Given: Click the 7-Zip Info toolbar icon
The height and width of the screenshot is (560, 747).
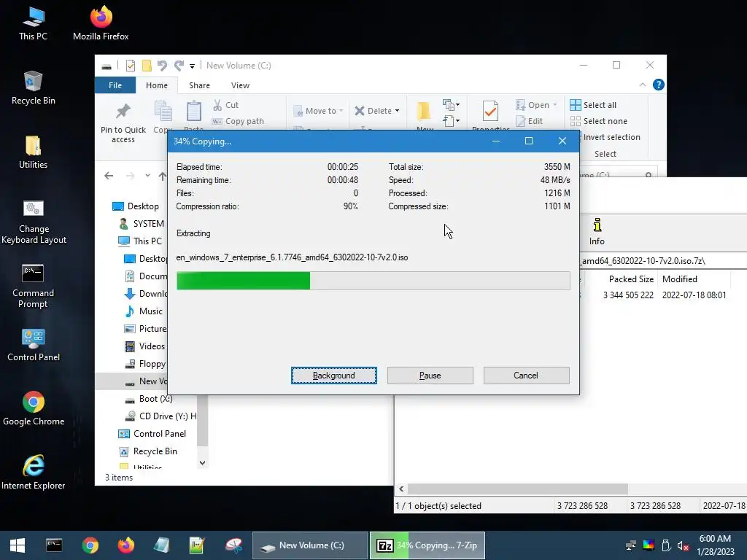Looking at the screenshot, I should point(597,231).
